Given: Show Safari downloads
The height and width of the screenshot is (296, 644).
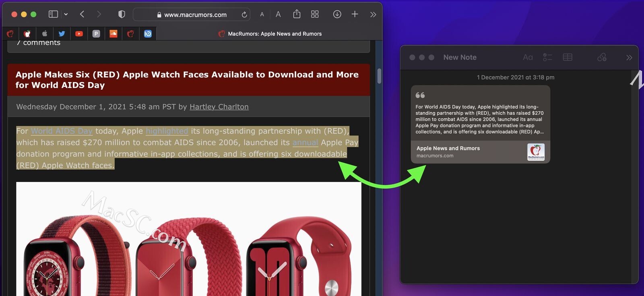Looking at the screenshot, I should click(x=337, y=14).
